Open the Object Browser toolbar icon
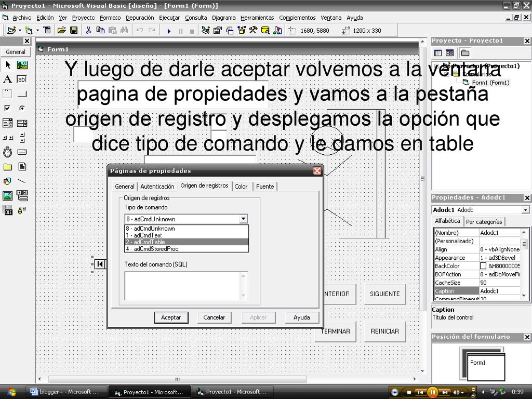Viewport: 532px width, 399px height. tap(242, 31)
